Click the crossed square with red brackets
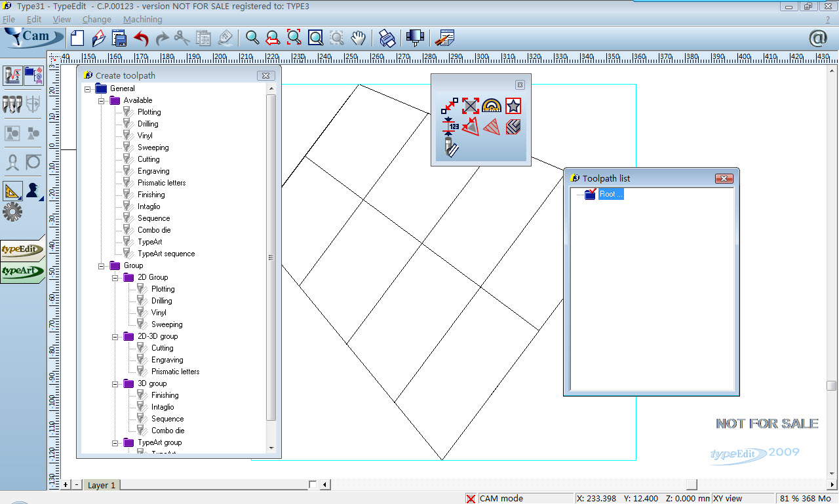 tap(471, 106)
